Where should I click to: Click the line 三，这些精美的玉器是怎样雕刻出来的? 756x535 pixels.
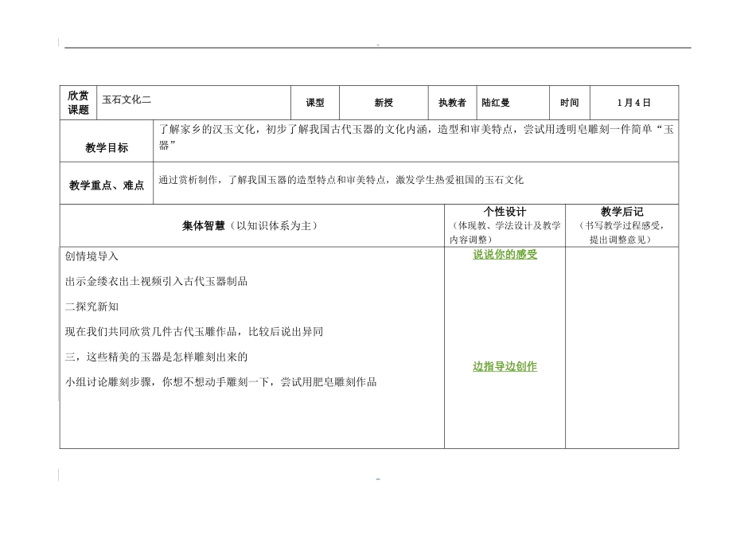pyautogui.click(x=156, y=357)
